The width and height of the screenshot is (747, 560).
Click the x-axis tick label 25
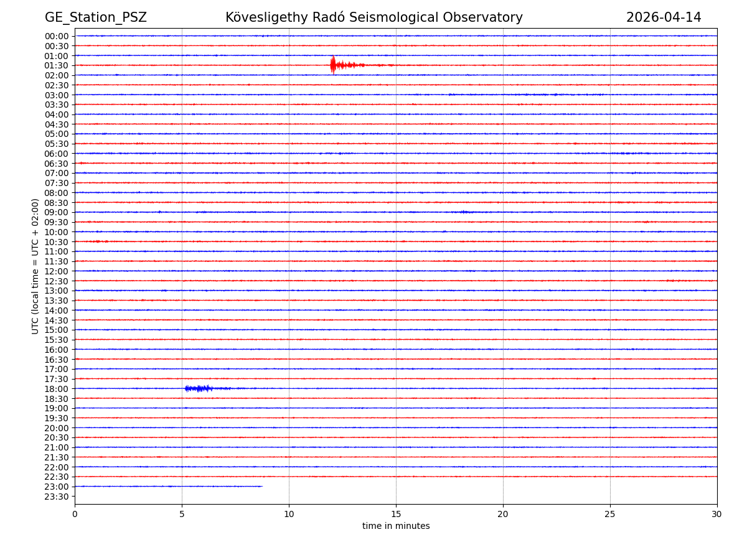click(609, 515)
